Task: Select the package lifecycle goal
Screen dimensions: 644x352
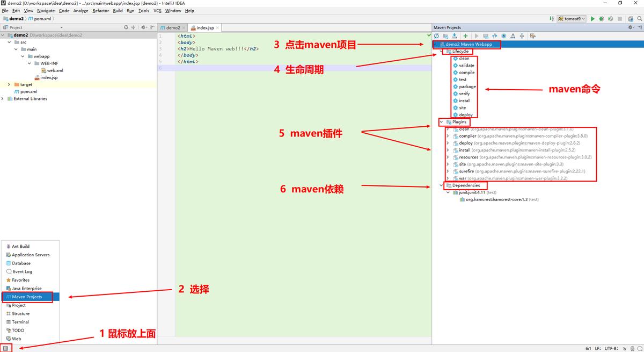Action: (x=467, y=87)
